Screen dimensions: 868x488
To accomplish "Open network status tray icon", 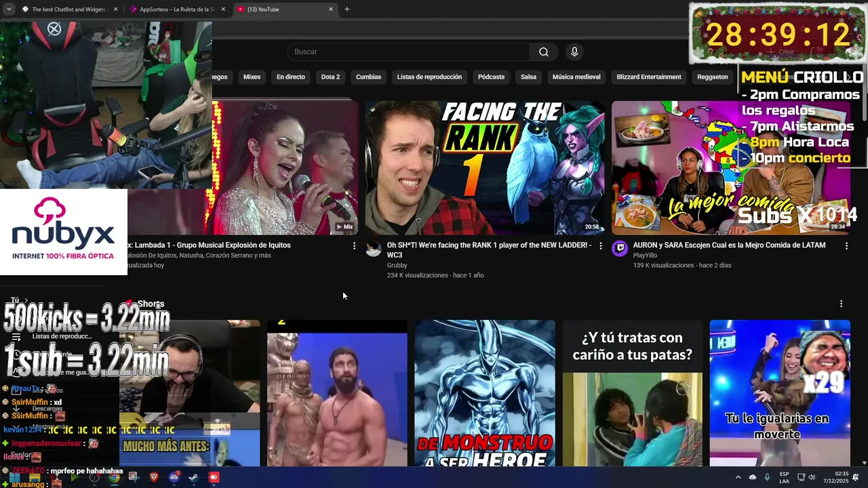I will (x=801, y=478).
